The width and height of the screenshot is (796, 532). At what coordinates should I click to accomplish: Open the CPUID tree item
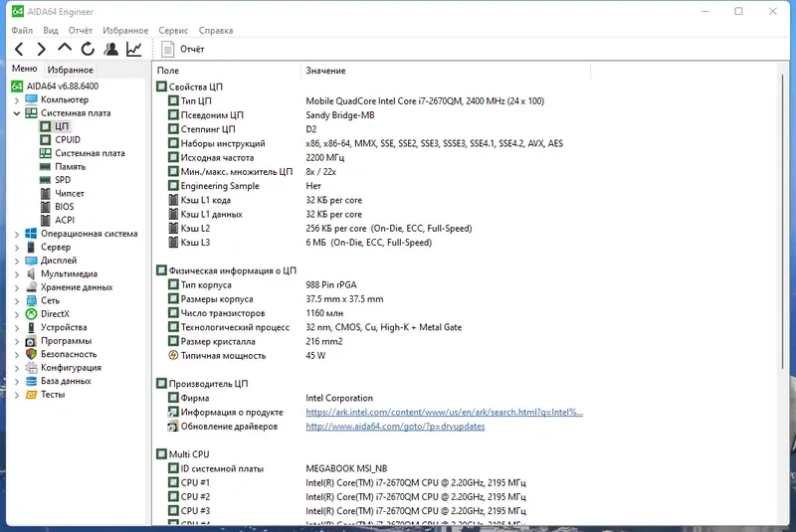pos(68,139)
